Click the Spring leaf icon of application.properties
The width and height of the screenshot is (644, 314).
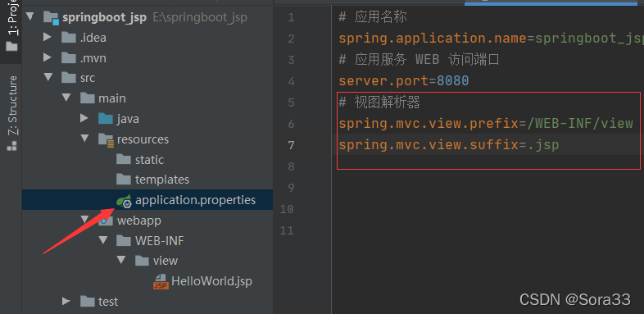pyautogui.click(x=124, y=201)
